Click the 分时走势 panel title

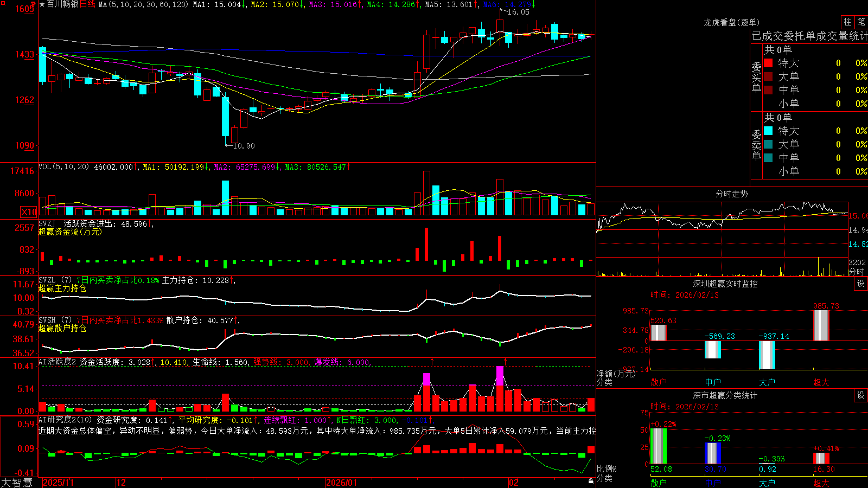(x=731, y=194)
